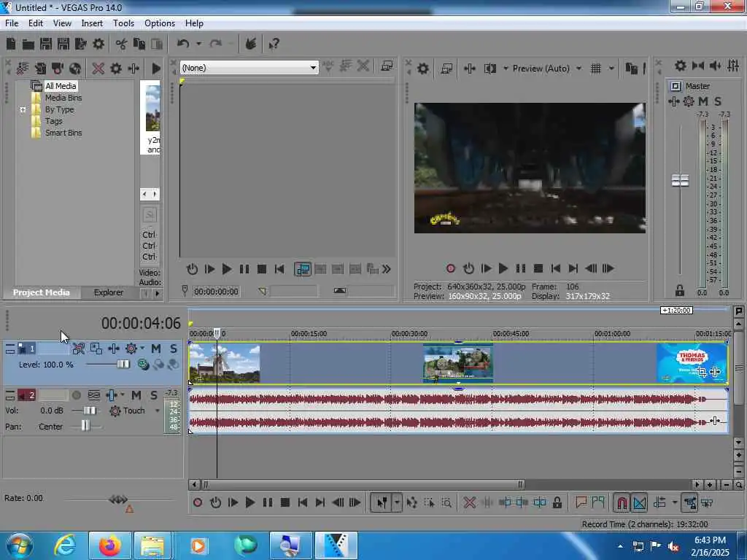Toggle Solo on audio track 2

(x=153, y=395)
